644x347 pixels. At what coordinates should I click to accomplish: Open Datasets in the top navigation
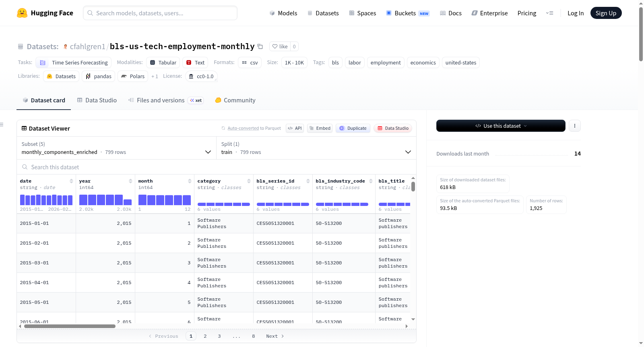(323, 13)
